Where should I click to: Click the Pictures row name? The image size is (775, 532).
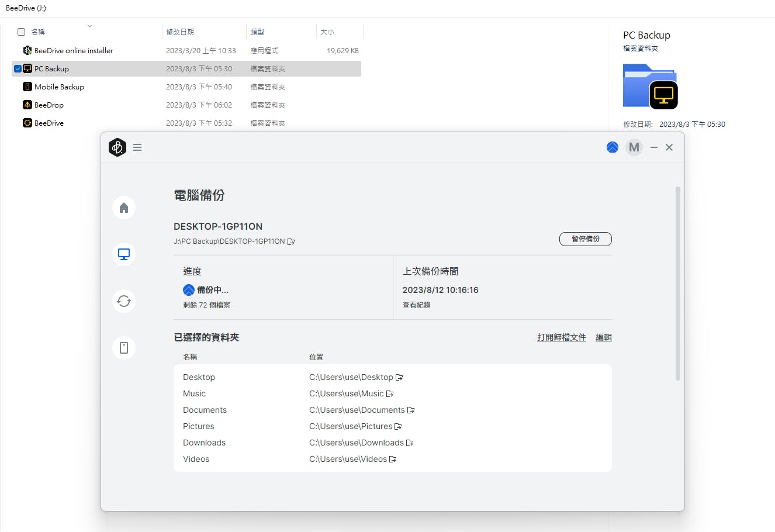coord(199,426)
